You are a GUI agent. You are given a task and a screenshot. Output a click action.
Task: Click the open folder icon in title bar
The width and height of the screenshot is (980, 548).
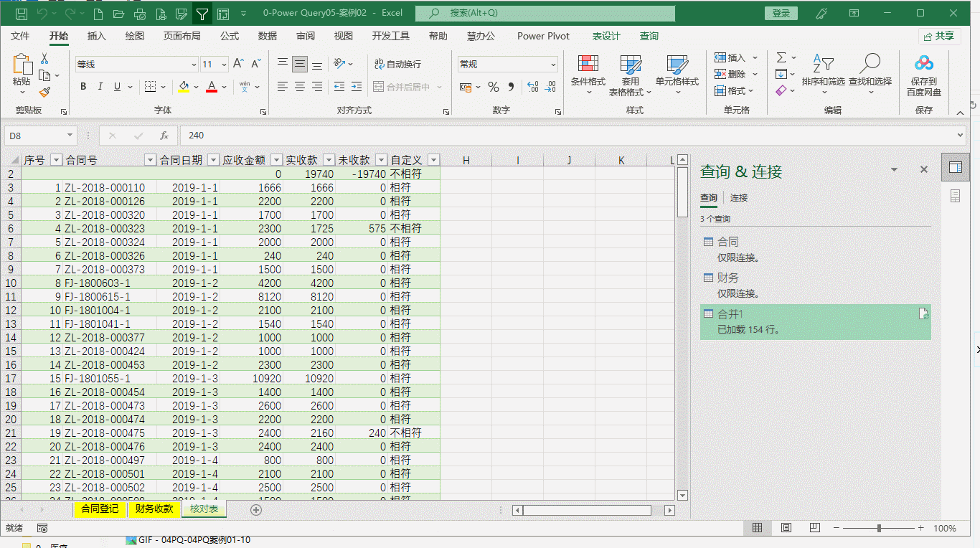(x=118, y=14)
